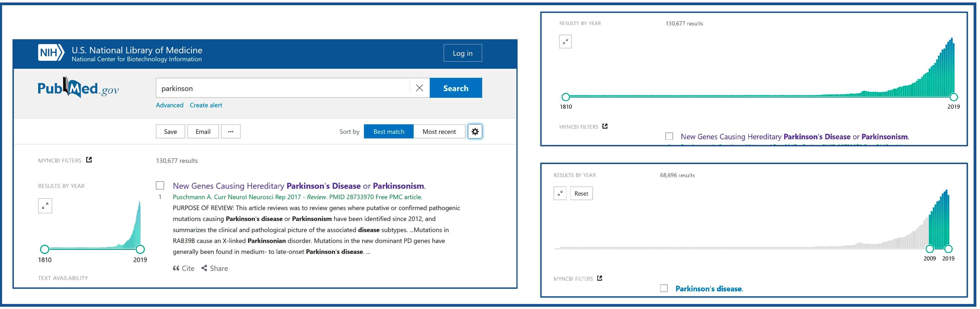Click the Share icon under article
Viewport: 980px width, 309px height.
click(204, 268)
